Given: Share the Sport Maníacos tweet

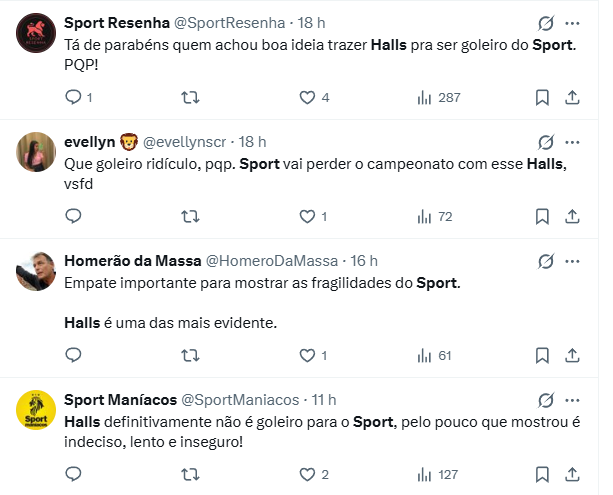Looking at the screenshot, I should (x=572, y=474).
